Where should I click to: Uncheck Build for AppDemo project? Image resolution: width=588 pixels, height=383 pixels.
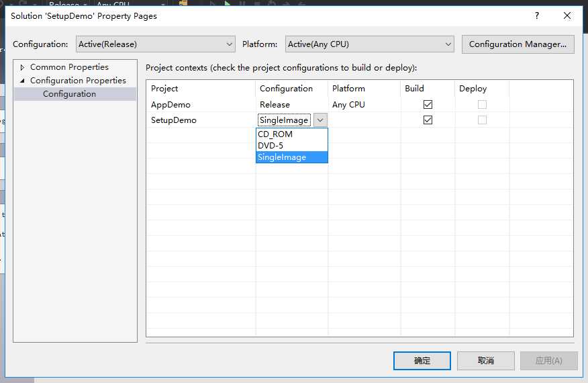428,104
